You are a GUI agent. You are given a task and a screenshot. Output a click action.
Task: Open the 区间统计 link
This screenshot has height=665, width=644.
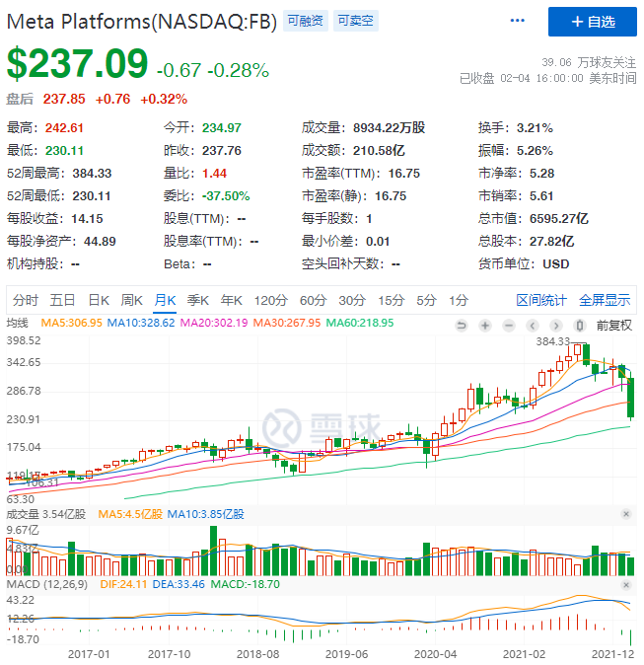541,300
